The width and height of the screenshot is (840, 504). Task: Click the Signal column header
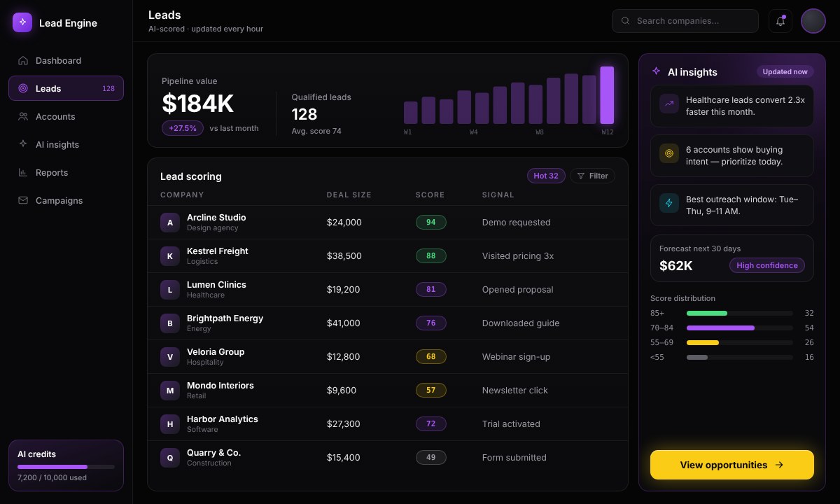point(498,195)
